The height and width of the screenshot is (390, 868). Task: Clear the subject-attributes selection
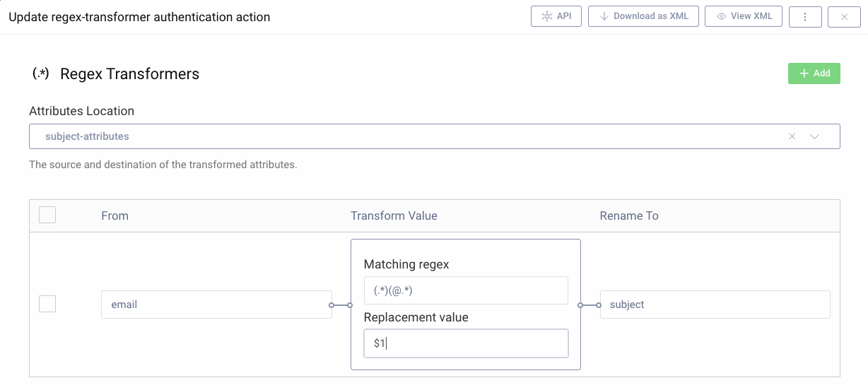792,136
